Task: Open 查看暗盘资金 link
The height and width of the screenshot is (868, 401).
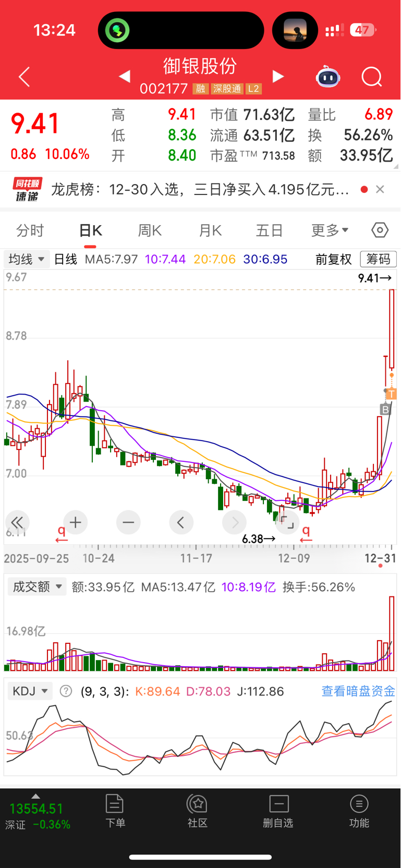Action: pyautogui.click(x=358, y=691)
